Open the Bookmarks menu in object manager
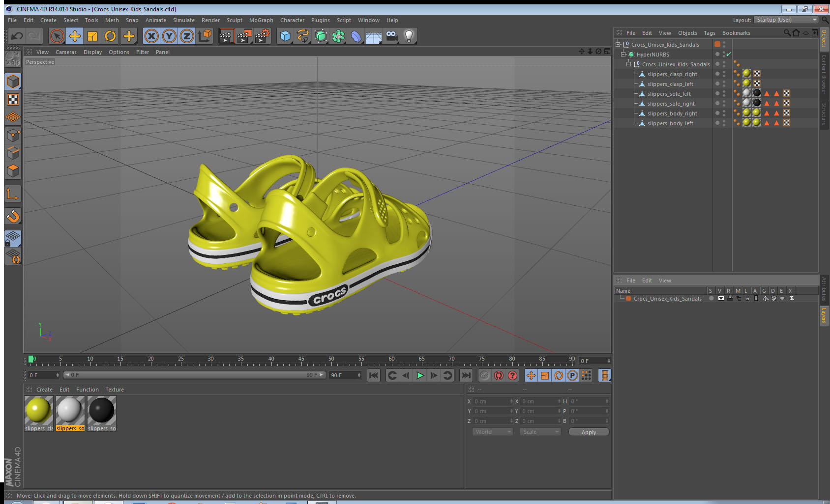Screen dimensions: 830x504 (x=736, y=33)
